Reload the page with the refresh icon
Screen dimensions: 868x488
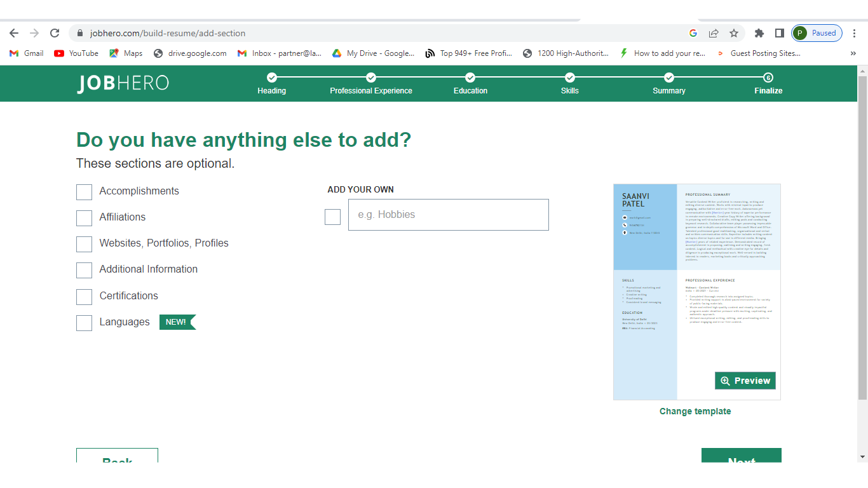(x=55, y=33)
